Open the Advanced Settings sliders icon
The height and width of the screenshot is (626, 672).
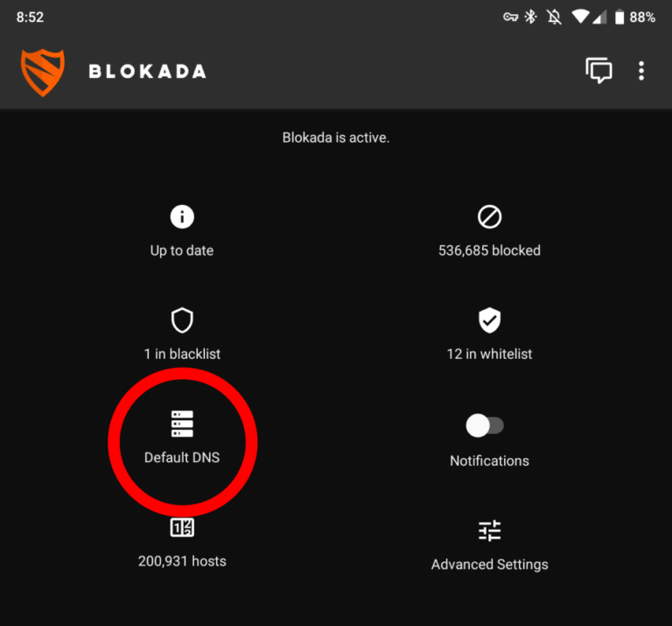(x=489, y=531)
